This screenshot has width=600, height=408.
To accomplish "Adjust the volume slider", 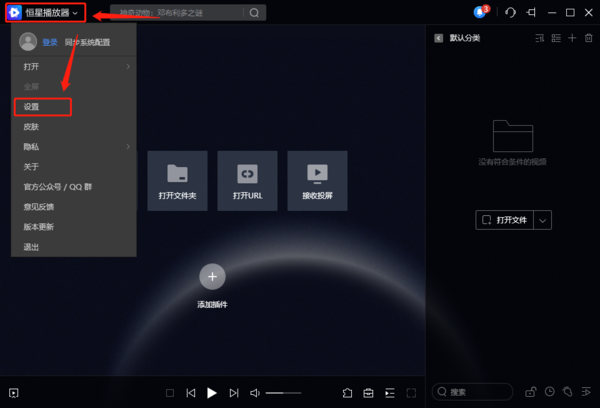I will [x=282, y=393].
